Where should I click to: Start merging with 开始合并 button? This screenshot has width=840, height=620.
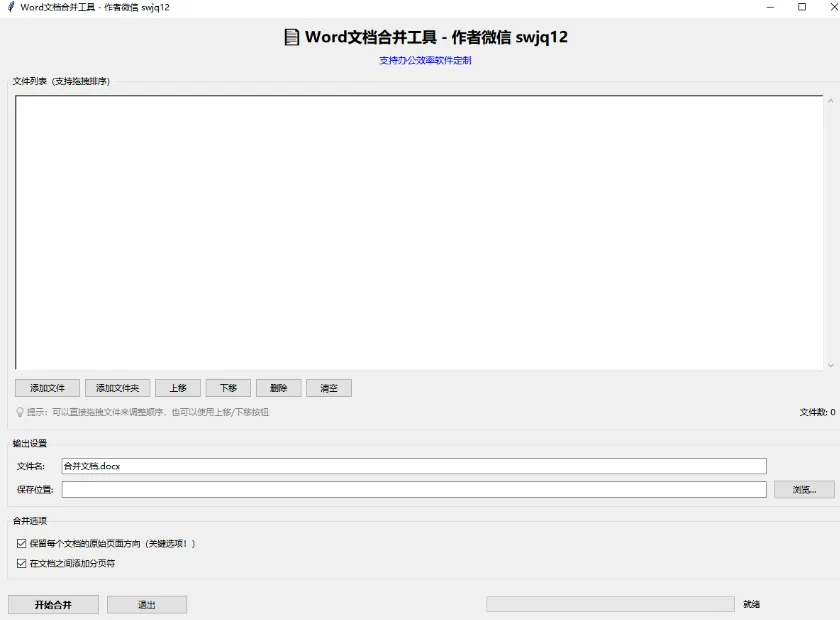tap(53, 604)
